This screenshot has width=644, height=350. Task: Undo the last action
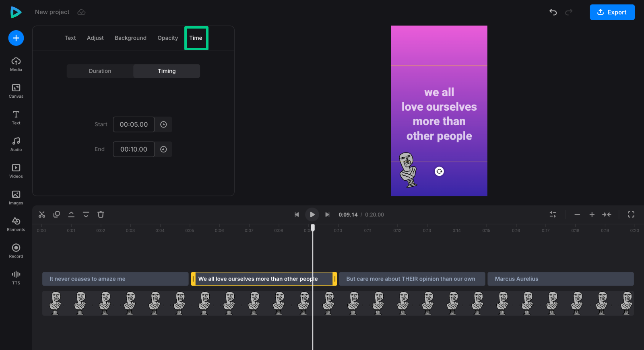pyautogui.click(x=553, y=12)
